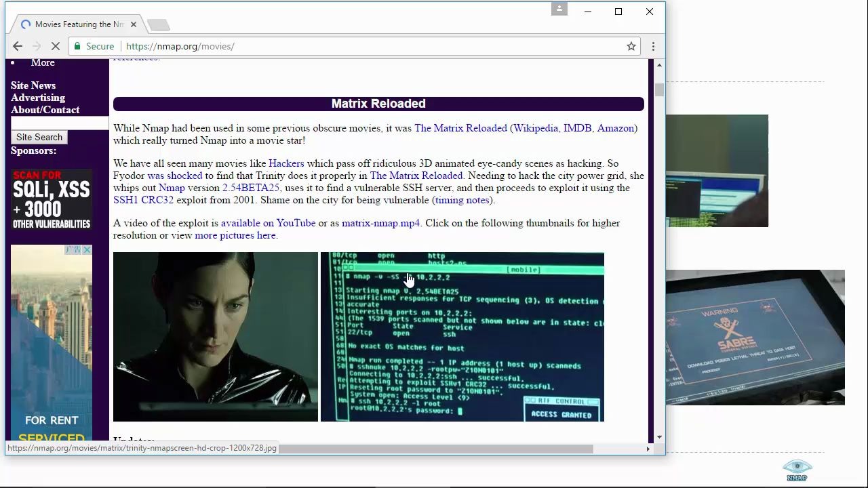Open the IMDB link
The height and width of the screenshot is (488, 868).
[577, 128]
